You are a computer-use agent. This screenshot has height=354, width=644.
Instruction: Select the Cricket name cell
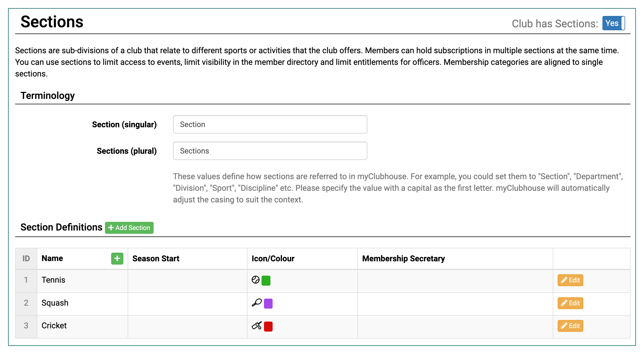(x=82, y=326)
